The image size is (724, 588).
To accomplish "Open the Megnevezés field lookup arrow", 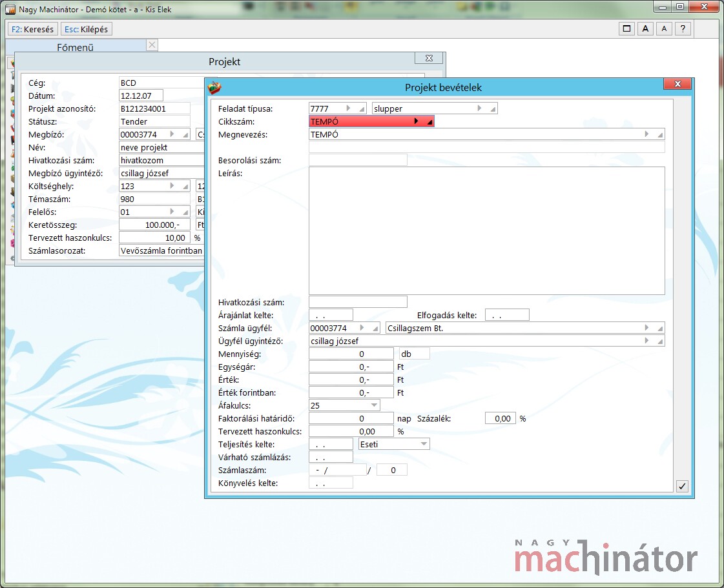I will click(x=647, y=134).
